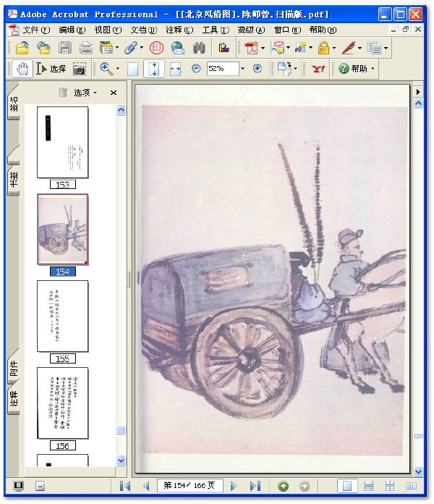Image resolution: width=434 pixels, height=504 pixels.
Task: Enable Continuous-Facing page layout
Action: 390,486
